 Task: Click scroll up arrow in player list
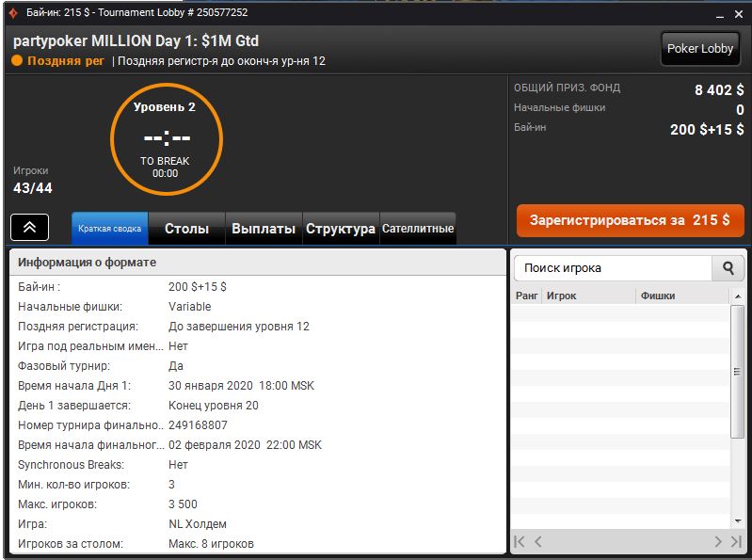click(x=738, y=296)
